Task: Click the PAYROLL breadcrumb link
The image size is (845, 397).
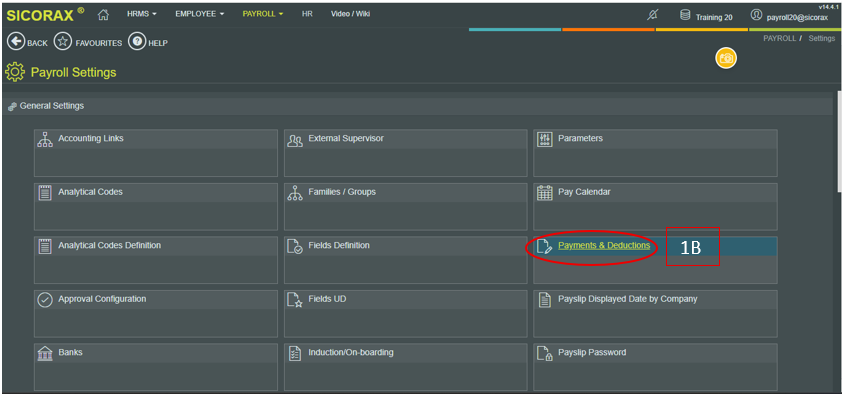Action: point(779,38)
